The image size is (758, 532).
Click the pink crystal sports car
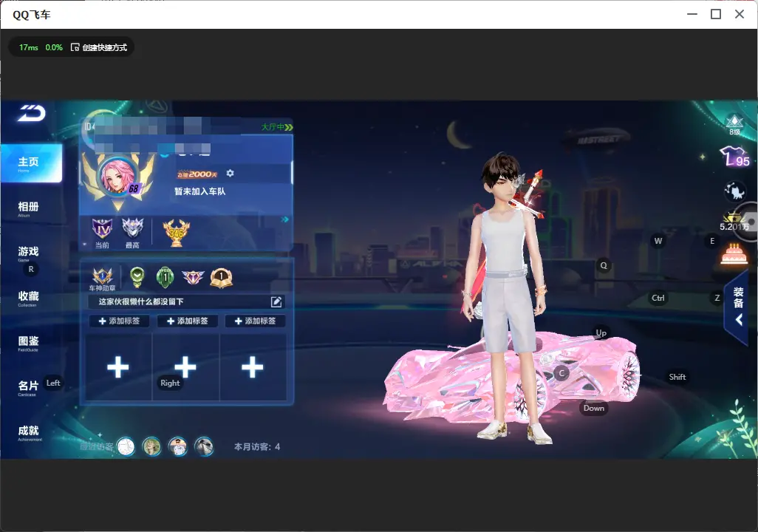[512, 378]
